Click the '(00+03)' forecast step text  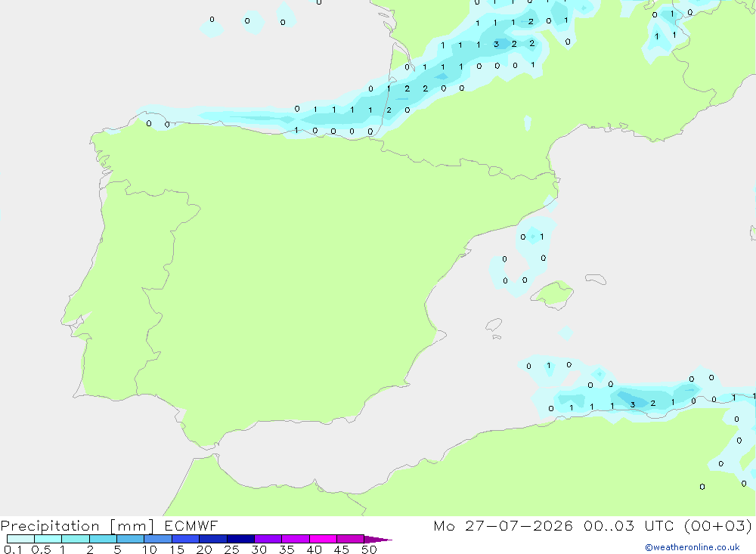718,525
